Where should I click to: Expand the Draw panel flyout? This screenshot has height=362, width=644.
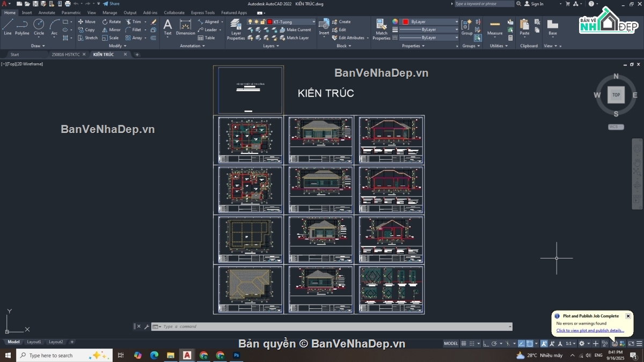[38, 46]
